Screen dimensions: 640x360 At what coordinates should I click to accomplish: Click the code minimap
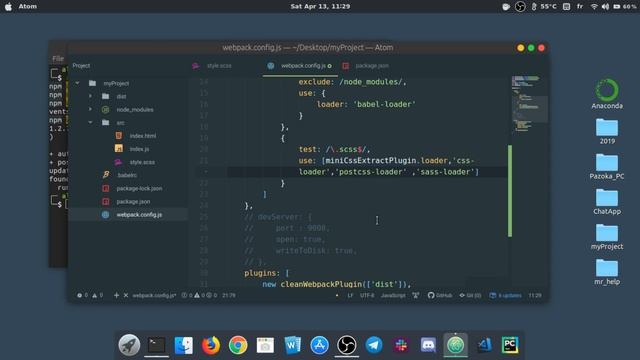(529, 104)
